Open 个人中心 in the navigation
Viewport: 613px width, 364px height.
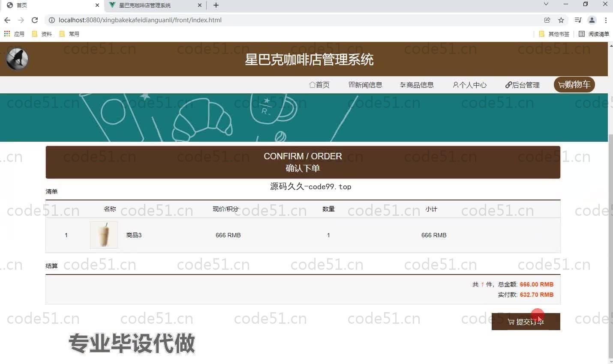click(x=470, y=85)
